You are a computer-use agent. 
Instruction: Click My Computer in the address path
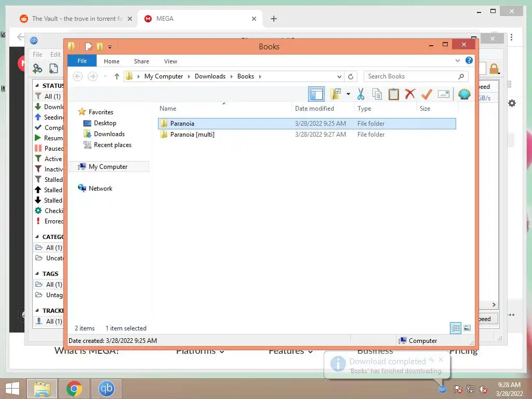click(164, 76)
